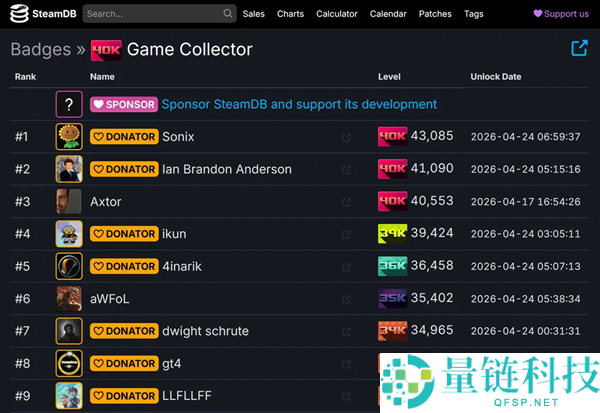
Task: Click the 39K badge icon for ikun
Action: point(392,233)
